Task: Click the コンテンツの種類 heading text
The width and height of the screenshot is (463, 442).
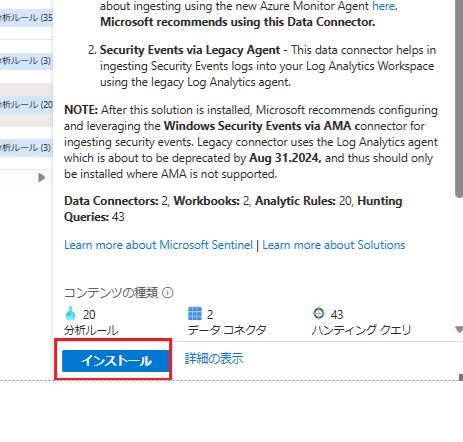Action: pos(111,293)
